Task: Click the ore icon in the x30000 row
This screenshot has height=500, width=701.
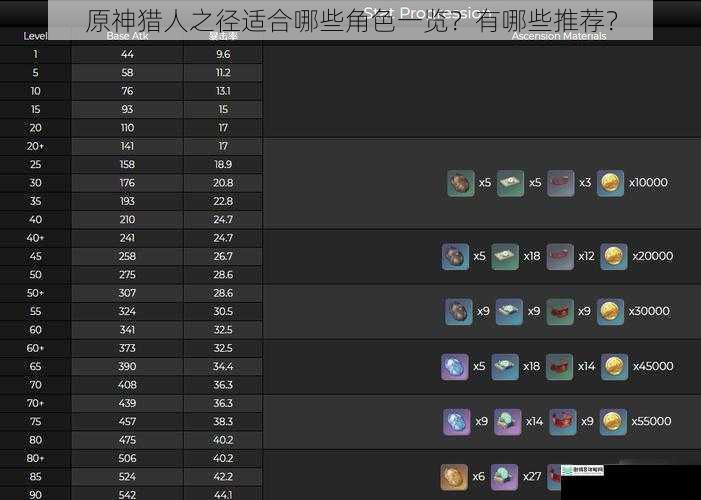Action: pyautogui.click(x=459, y=311)
